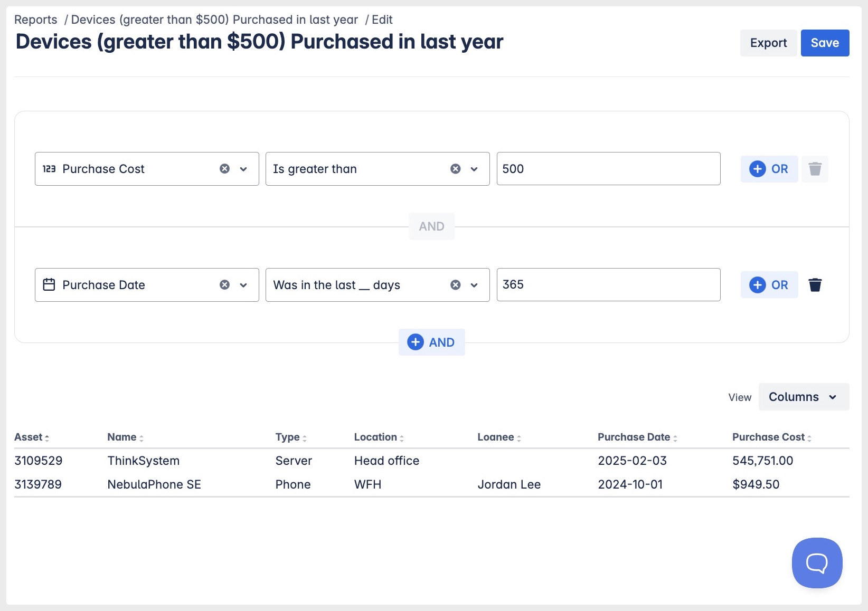Expand the 'Is greater than' operator dropdown

(474, 169)
